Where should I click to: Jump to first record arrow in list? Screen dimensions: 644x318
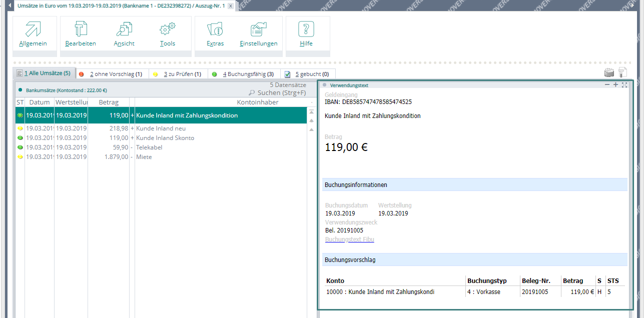[x=311, y=111]
